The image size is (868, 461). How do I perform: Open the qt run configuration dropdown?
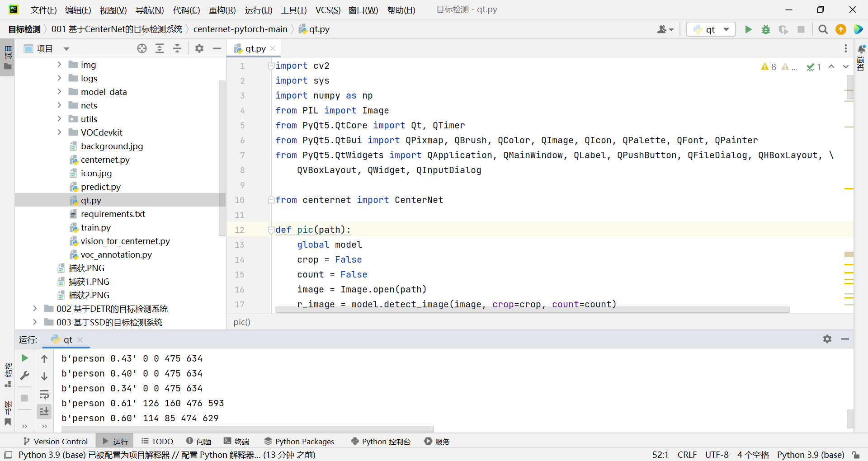pos(711,29)
